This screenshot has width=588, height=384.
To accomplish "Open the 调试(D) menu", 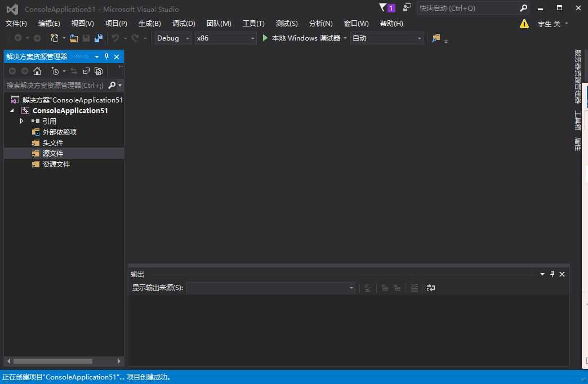I will (x=184, y=23).
